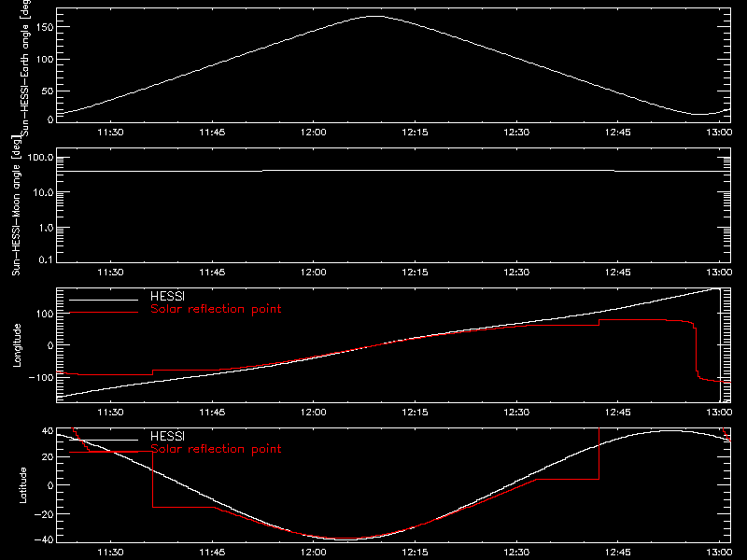Click the 20 tick on Latitude axis
Viewport: 747px width, 560px height.
point(48,457)
